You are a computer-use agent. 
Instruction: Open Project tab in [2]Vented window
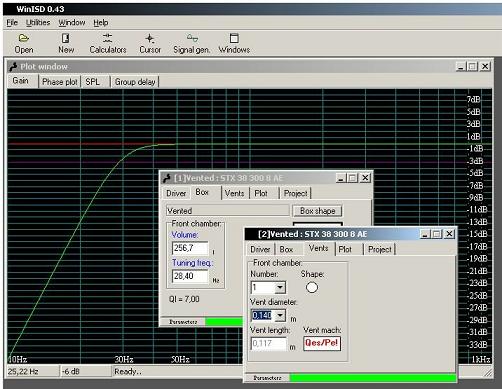[380, 249]
